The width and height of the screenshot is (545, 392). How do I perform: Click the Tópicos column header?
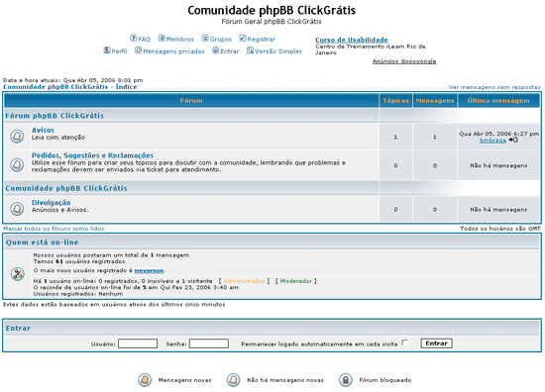pos(396,101)
